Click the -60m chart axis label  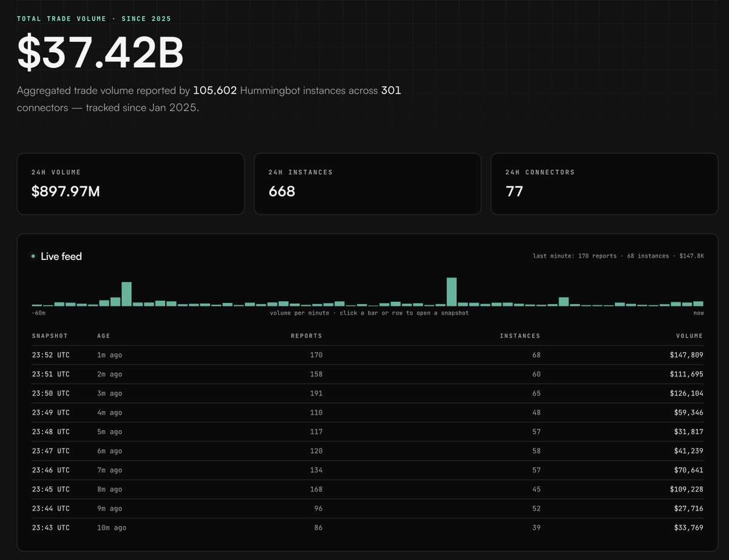[39, 313]
